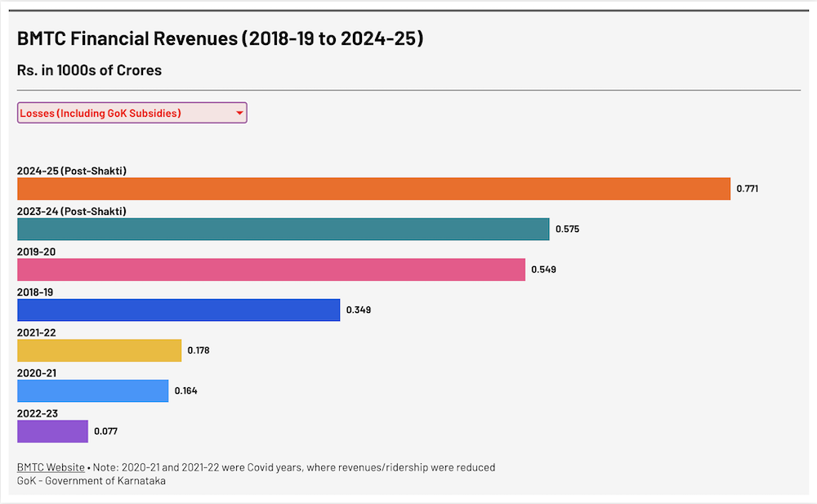817x504 pixels.
Task: Select the teal 2023-24 (Post-Shakti) bar
Action: pos(283,230)
